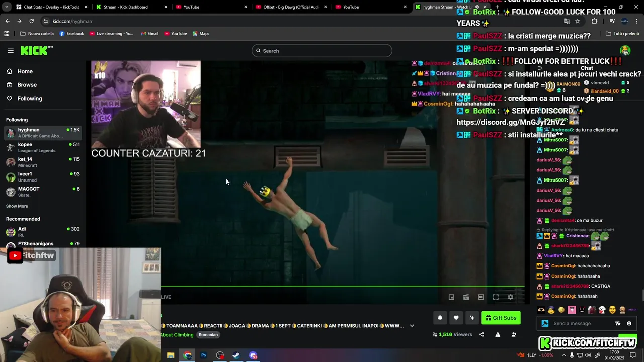Close the Chat Stats KickTools tab

click(x=86, y=7)
